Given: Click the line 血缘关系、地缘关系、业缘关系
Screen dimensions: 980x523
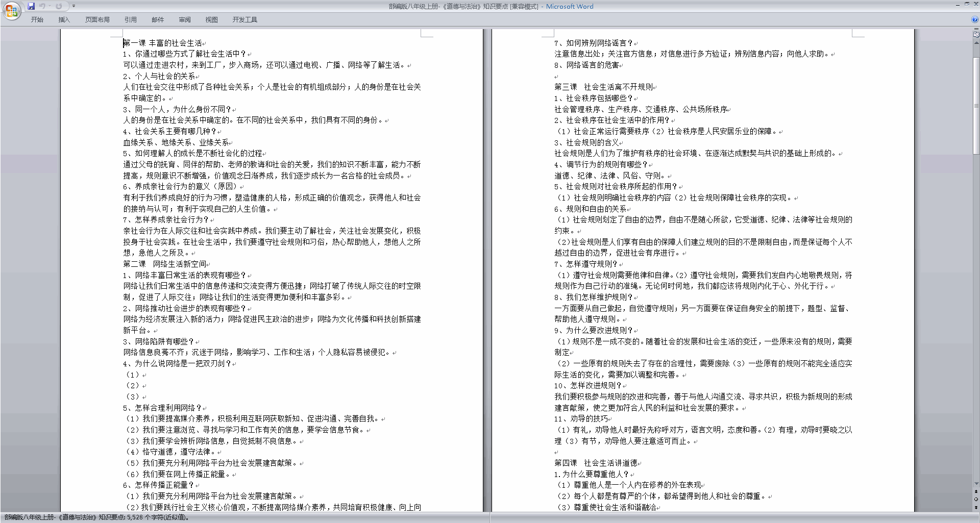Looking at the screenshot, I should (x=176, y=142).
